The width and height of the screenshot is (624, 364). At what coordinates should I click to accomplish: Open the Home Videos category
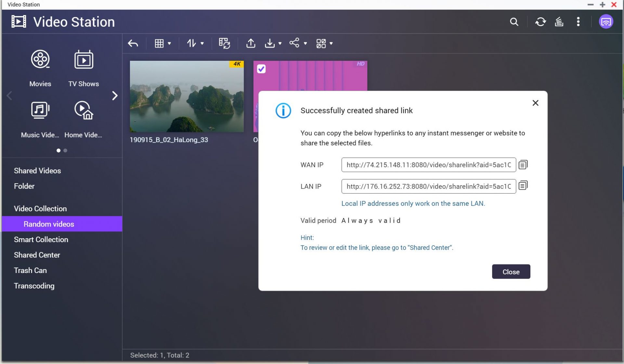point(84,120)
